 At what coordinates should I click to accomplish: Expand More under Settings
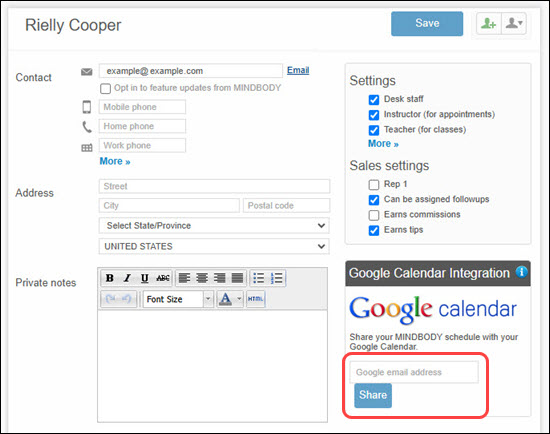click(383, 144)
